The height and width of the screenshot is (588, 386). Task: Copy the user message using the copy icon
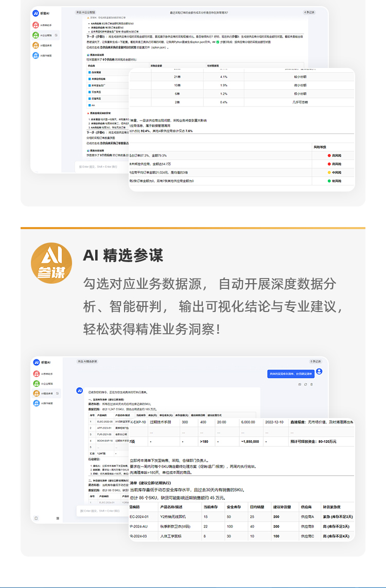[300, 385]
